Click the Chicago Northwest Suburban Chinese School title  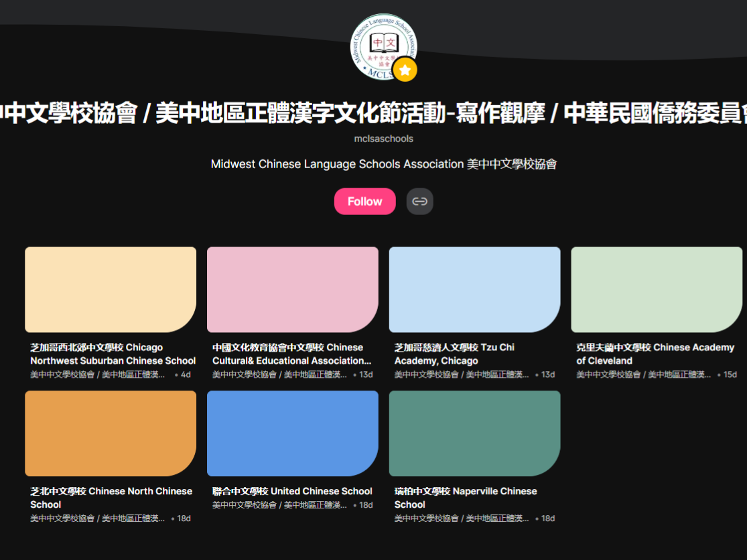[x=113, y=354]
